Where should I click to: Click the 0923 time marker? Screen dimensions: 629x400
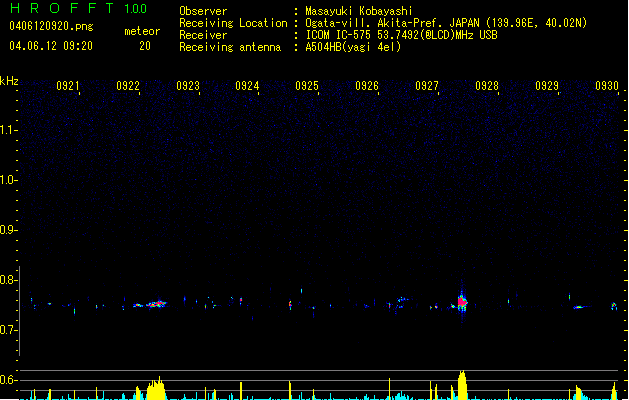click(188, 86)
